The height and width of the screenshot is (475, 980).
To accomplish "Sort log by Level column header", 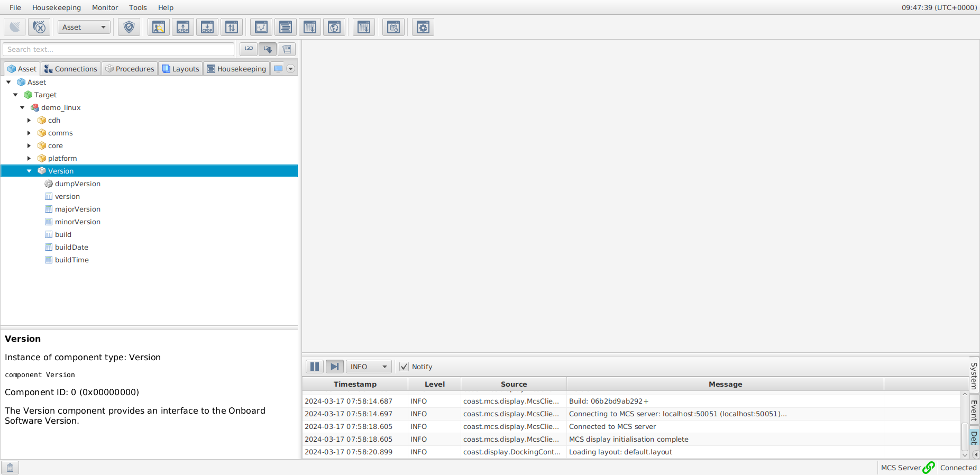I will 435,384.
